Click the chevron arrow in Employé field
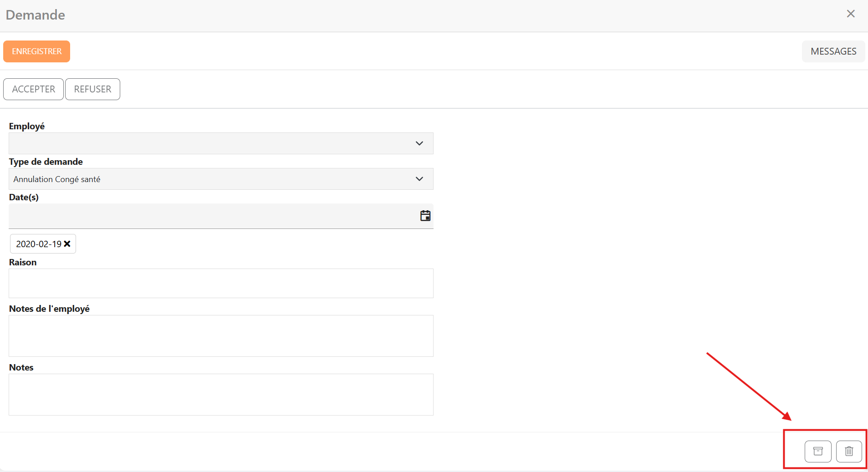868x472 pixels. (419, 143)
